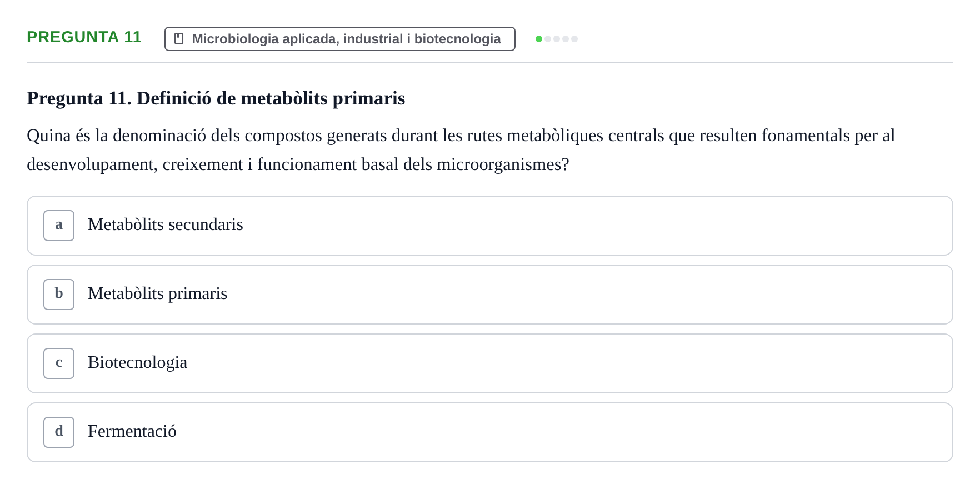Select the letter a option badge

click(x=59, y=226)
